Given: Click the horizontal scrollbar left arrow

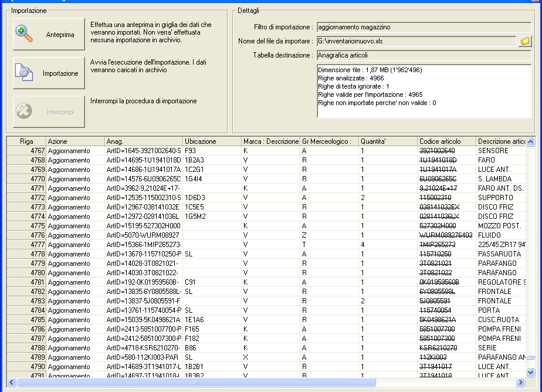Looking at the screenshot, I should 11,382.
